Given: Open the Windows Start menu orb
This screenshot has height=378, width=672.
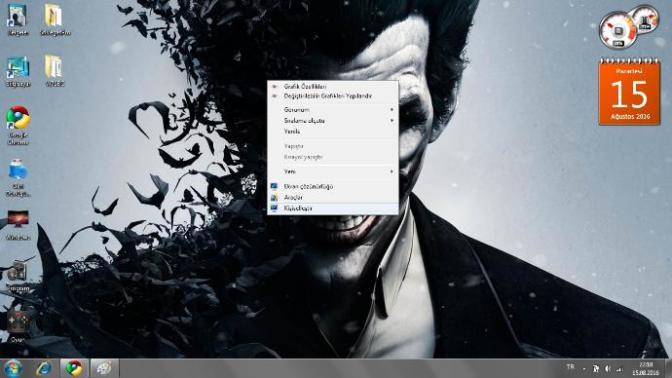Looking at the screenshot, I should click(x=14, y=368).
